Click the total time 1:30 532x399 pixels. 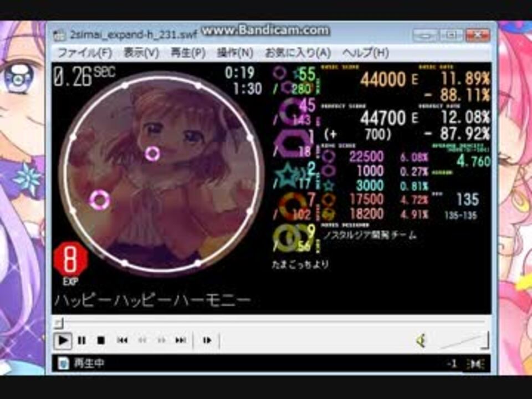pyautogui.click(x=247, y=89)
